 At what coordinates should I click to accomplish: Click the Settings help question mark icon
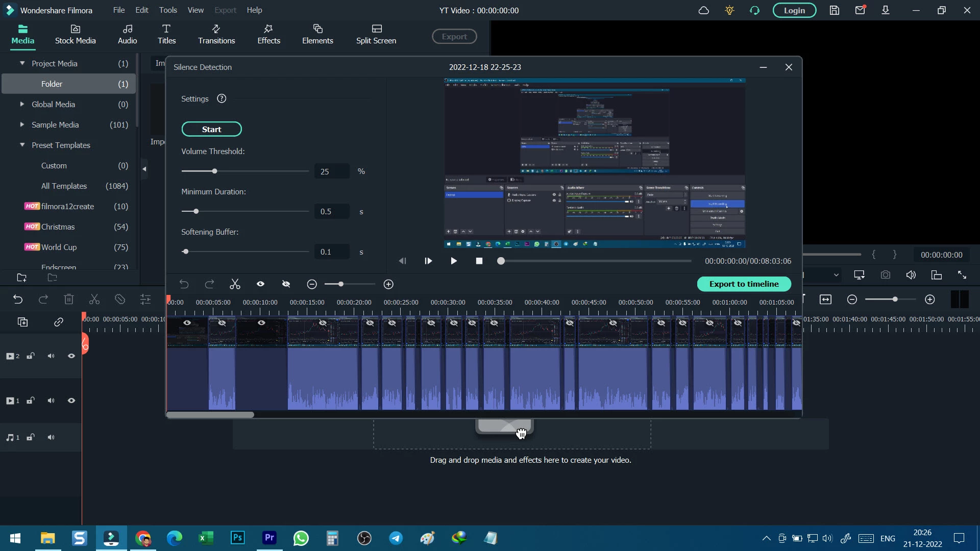coord(222,98)
